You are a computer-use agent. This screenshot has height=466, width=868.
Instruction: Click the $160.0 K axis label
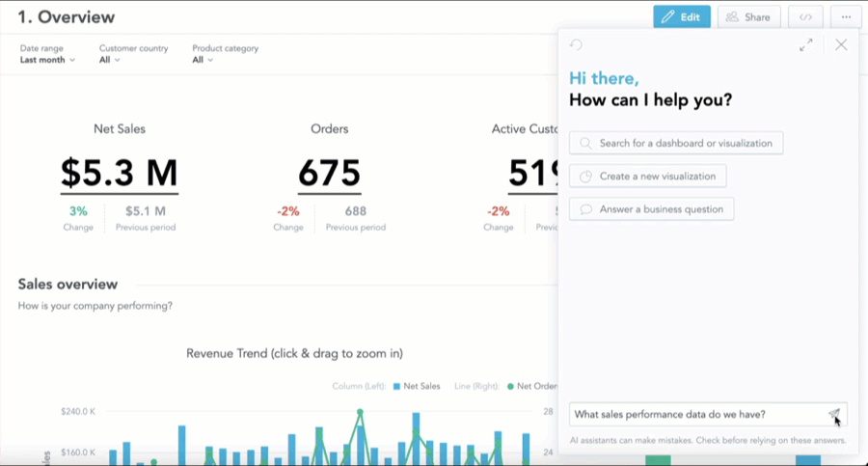(78, 452)
